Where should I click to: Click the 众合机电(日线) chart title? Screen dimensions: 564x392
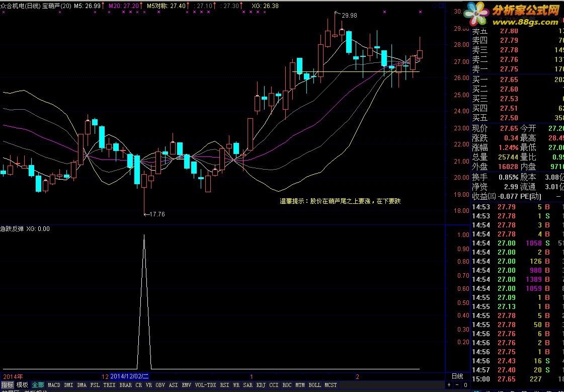tap(21, 6)
